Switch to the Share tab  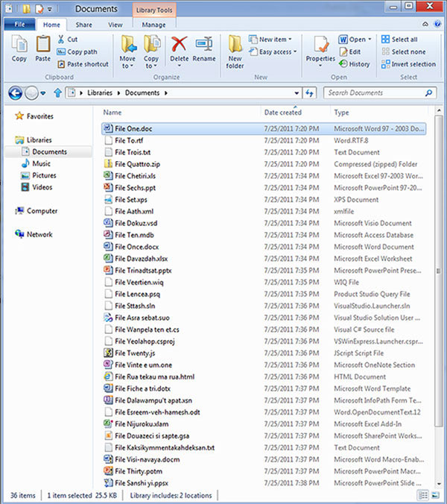coord(83,25)
